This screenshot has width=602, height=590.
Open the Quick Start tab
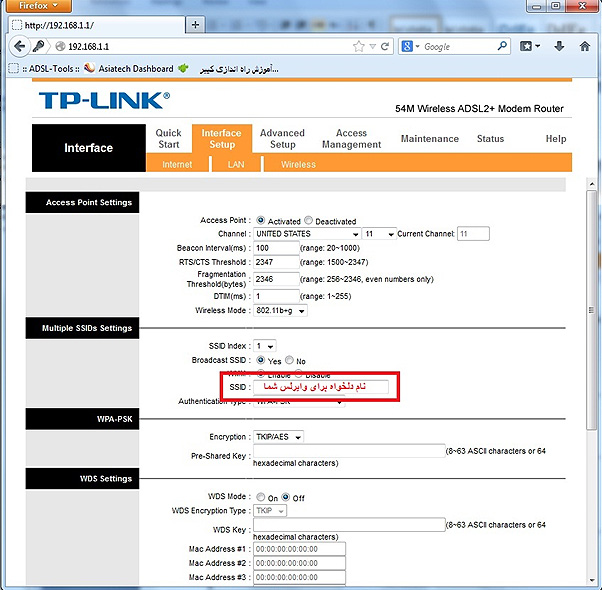click(x=169, y=139)
